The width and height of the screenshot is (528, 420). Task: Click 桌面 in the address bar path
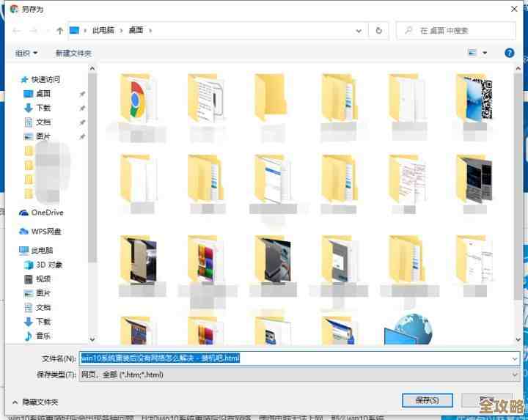click(x=136, y=30)
